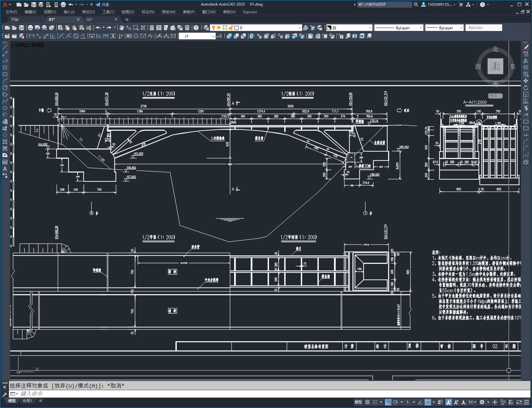
Task: Click the layer 0 color swatch
Action: click(237, 28)
